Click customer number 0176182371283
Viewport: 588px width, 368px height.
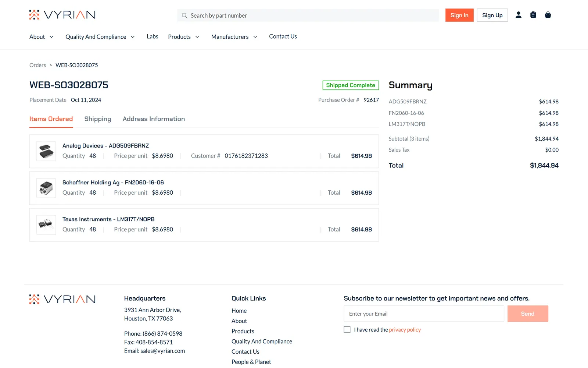click(246, 156)
